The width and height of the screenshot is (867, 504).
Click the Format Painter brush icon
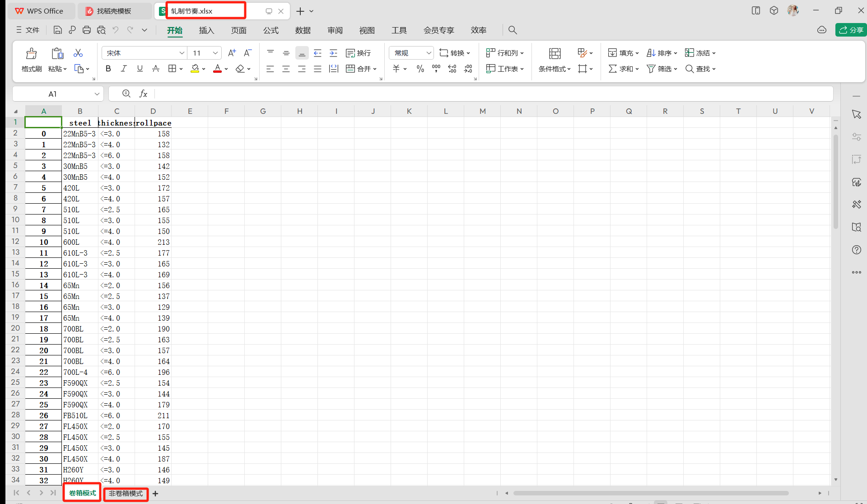pos(31,54)
